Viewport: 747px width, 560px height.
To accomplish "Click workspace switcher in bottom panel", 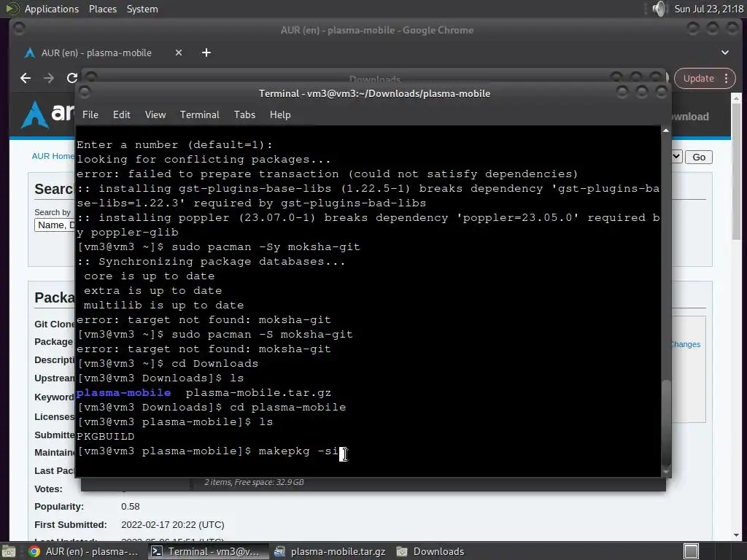I will [691, 551].
